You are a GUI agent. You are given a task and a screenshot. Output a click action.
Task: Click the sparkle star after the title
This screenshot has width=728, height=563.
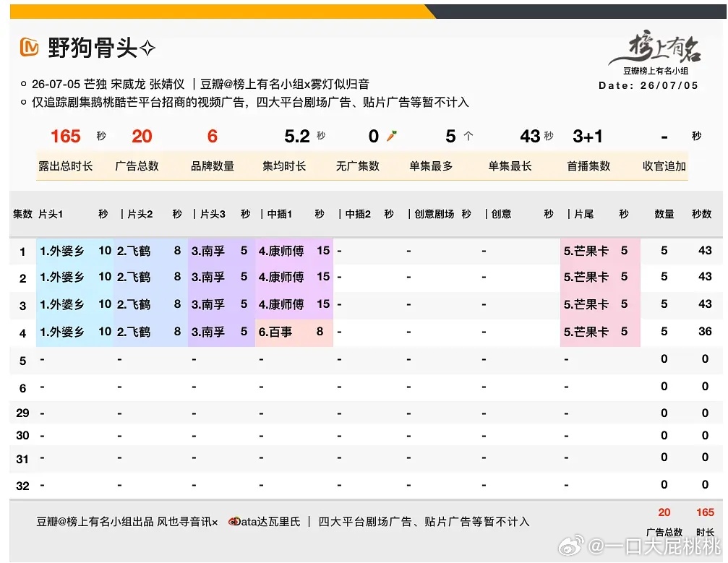[x=147, y=48]
